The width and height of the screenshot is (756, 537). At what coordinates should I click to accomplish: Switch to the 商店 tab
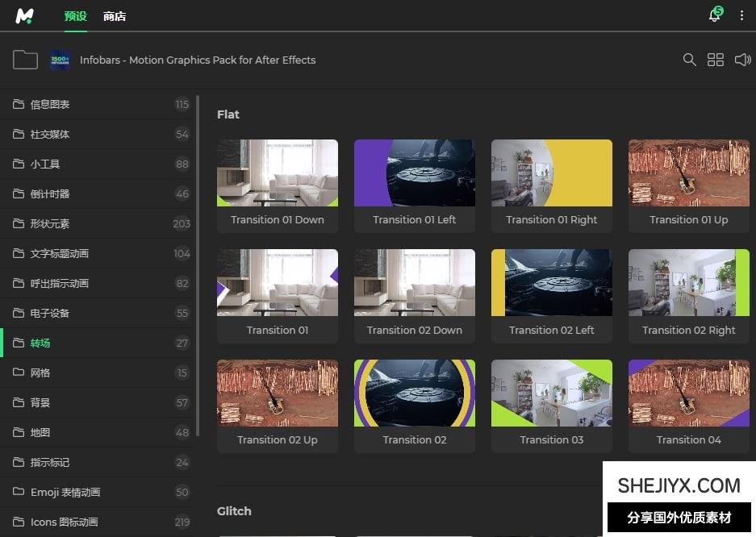coord(115,16)
